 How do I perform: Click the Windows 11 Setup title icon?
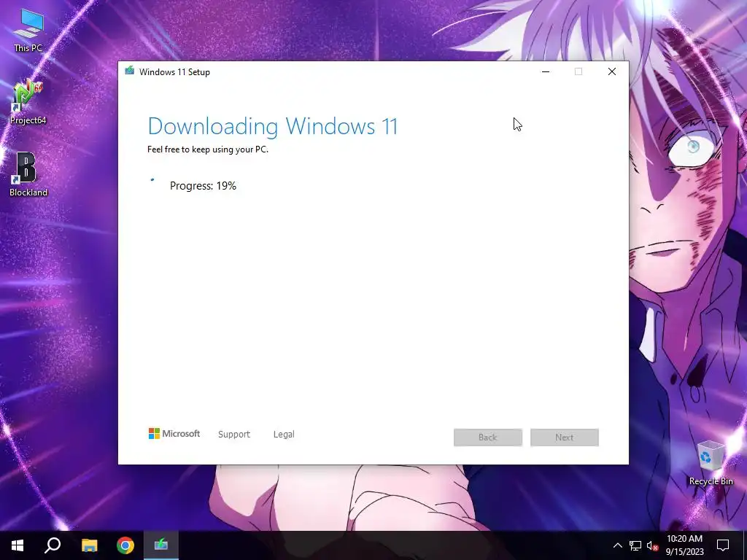pos(130,71)
